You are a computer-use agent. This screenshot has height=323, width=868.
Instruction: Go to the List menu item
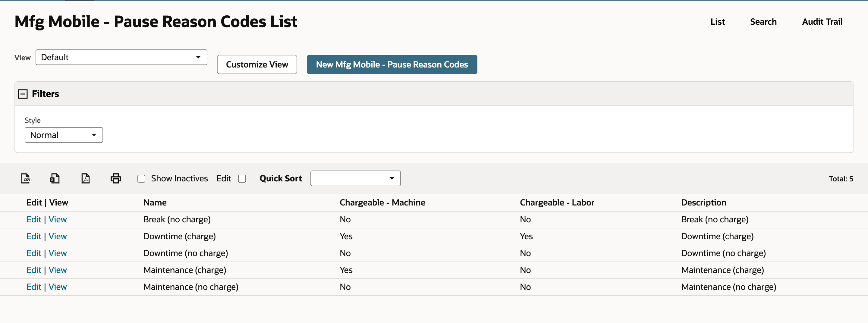717,22
